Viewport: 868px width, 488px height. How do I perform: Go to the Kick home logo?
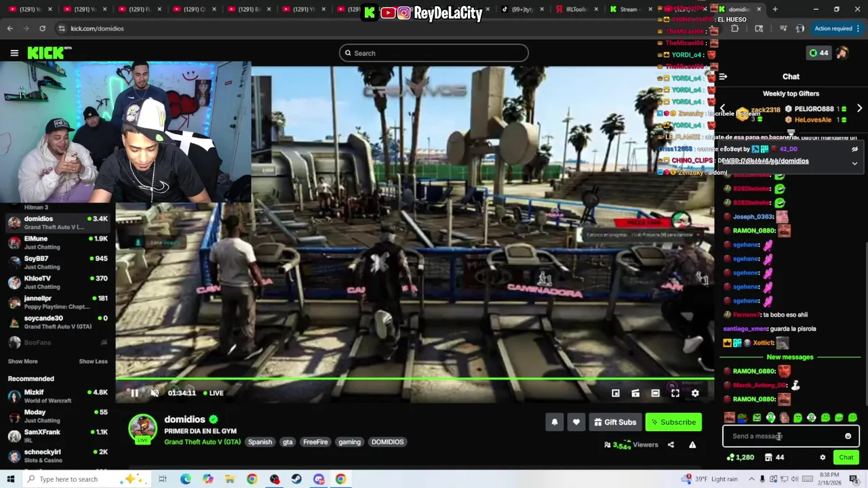pos(49,53)
